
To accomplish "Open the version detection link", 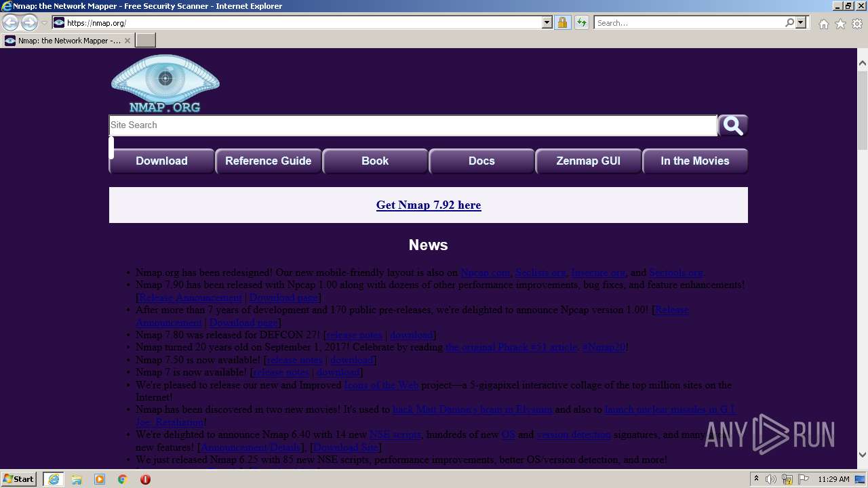I will pyautogui.click(x=574, y=434).
